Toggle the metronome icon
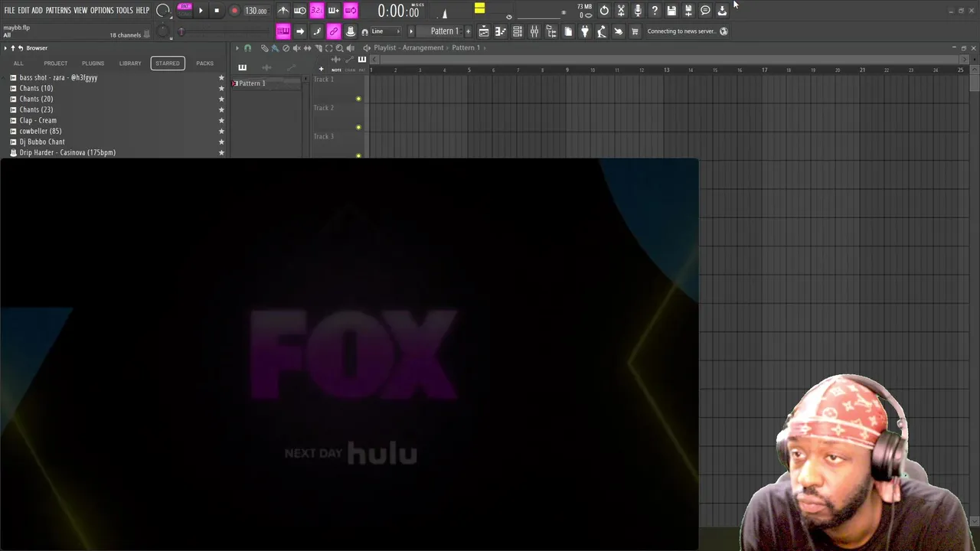980x551 pixels. 283,10
